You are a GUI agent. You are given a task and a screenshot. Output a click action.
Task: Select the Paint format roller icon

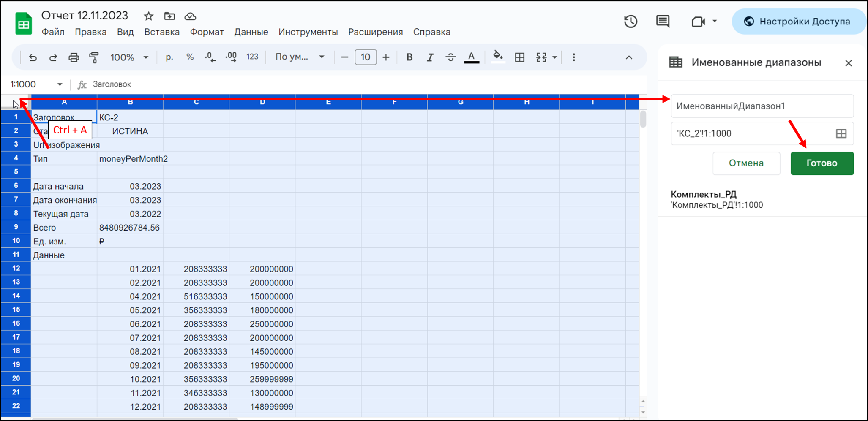pyautogui.click(x=94, y=57)
